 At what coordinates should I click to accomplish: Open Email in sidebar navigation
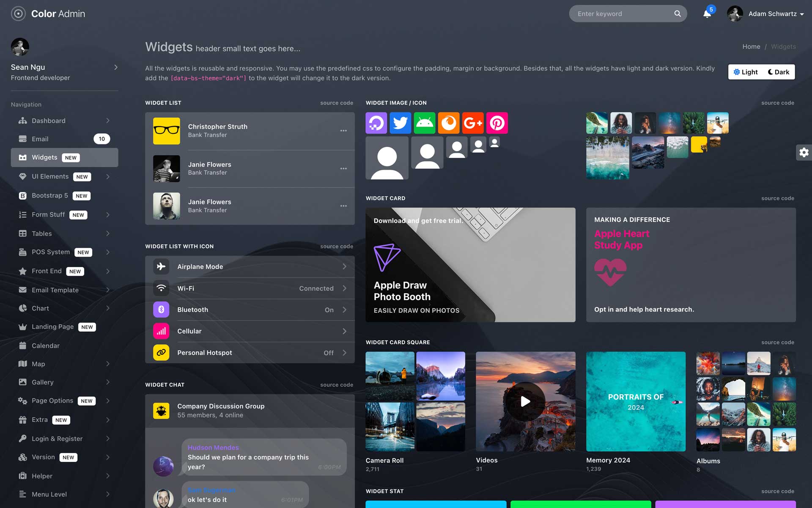pos(40,139)
